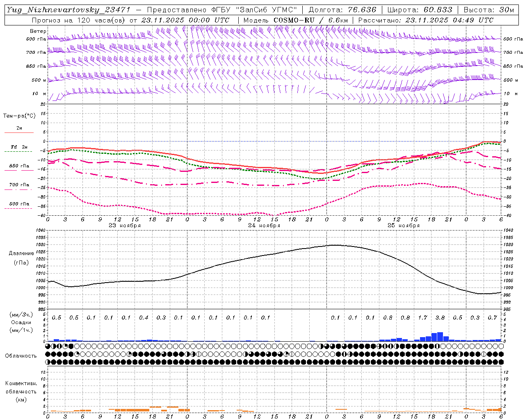Screen dimensions: 525x420
Task: Click the Модель COSMO-RU / 6.6км label
Action: [296, 20]
